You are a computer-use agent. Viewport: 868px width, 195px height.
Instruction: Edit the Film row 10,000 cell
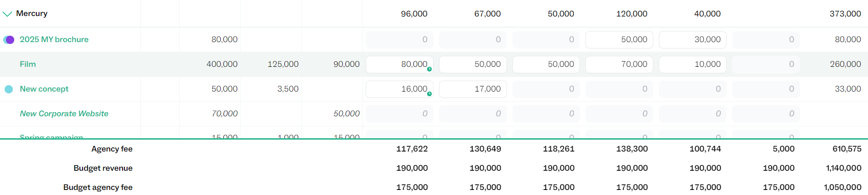coord(692,65)
